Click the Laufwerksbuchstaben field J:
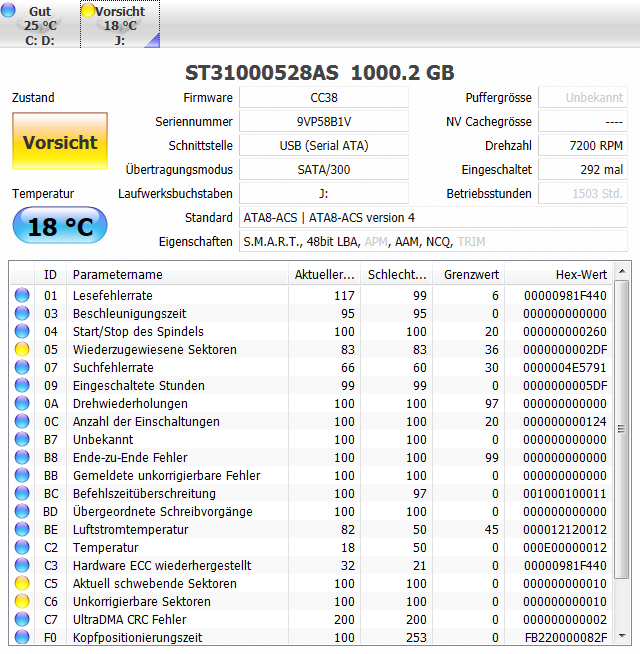Image resolution: width=640 pixels, height=654 pixels. coord(324,194)
